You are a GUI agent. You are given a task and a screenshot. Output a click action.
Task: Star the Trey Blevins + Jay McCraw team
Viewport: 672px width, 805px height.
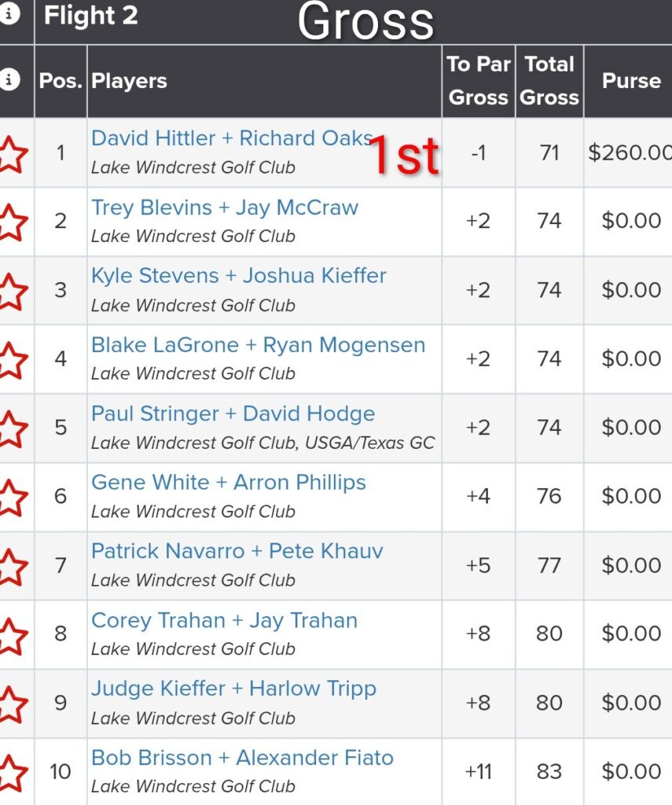[12, 221]
